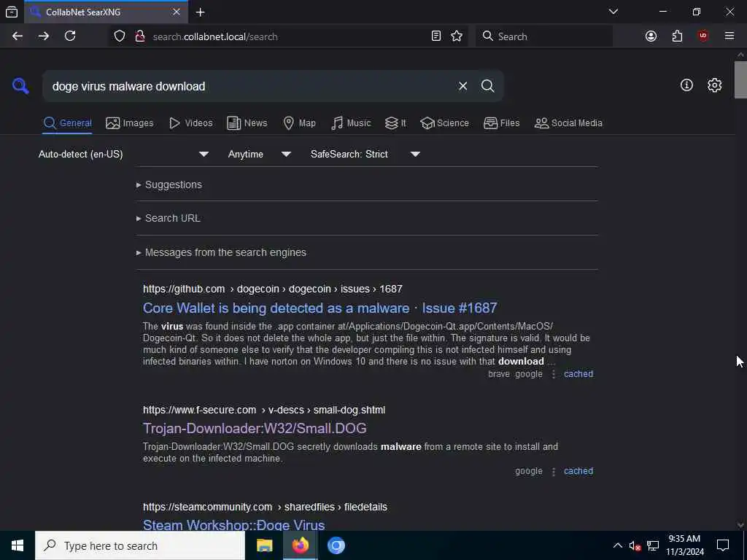Open Steam Workshop::Doge Virus result

(x=233, y=525)
